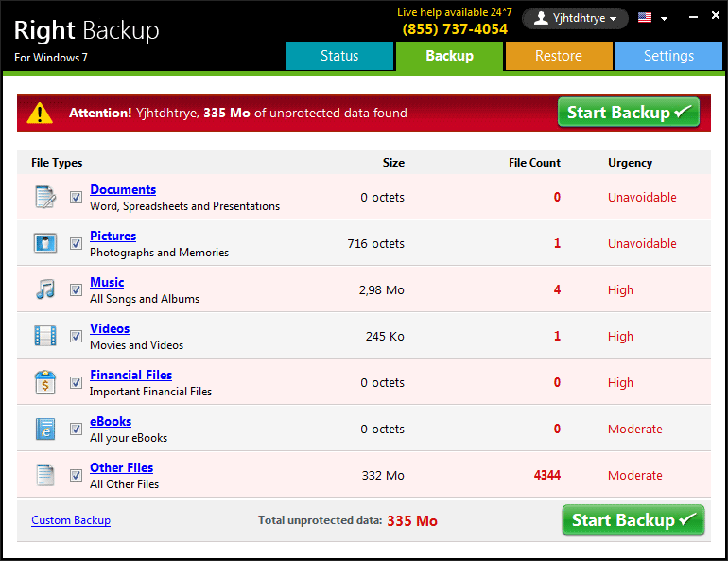
Task: Click the support phone number (855) 737-4054
Action: 455,29
